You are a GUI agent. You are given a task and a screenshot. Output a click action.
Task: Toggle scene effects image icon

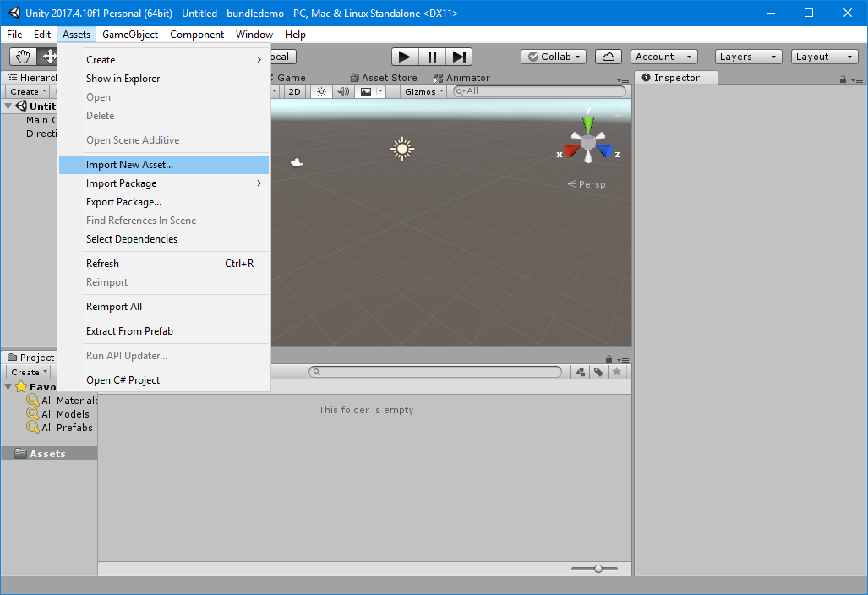click(366, 91)
